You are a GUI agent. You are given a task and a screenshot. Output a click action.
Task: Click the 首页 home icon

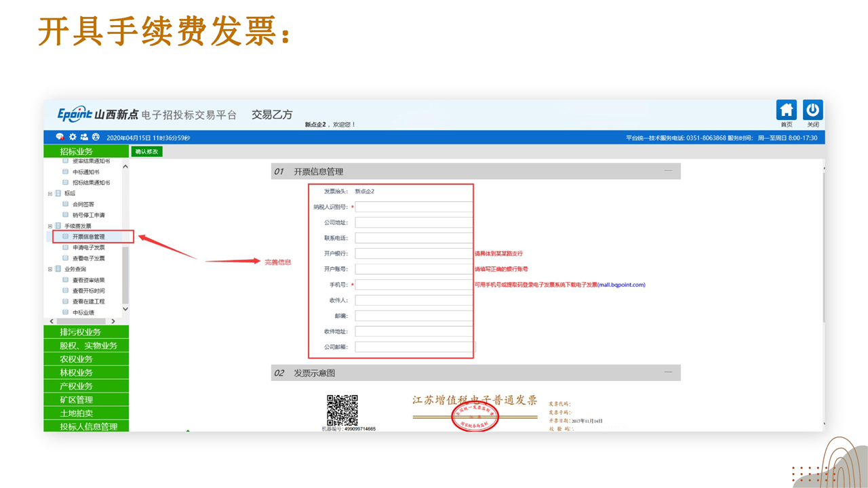(786, 110)
